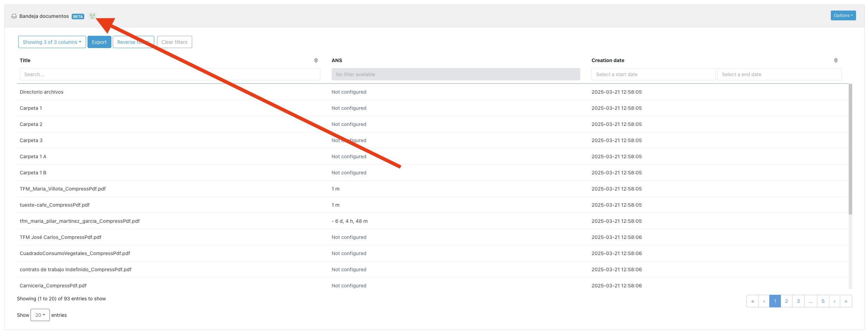Click the Clear filters button
Screen dimensions: 868x333
[174, 42]
